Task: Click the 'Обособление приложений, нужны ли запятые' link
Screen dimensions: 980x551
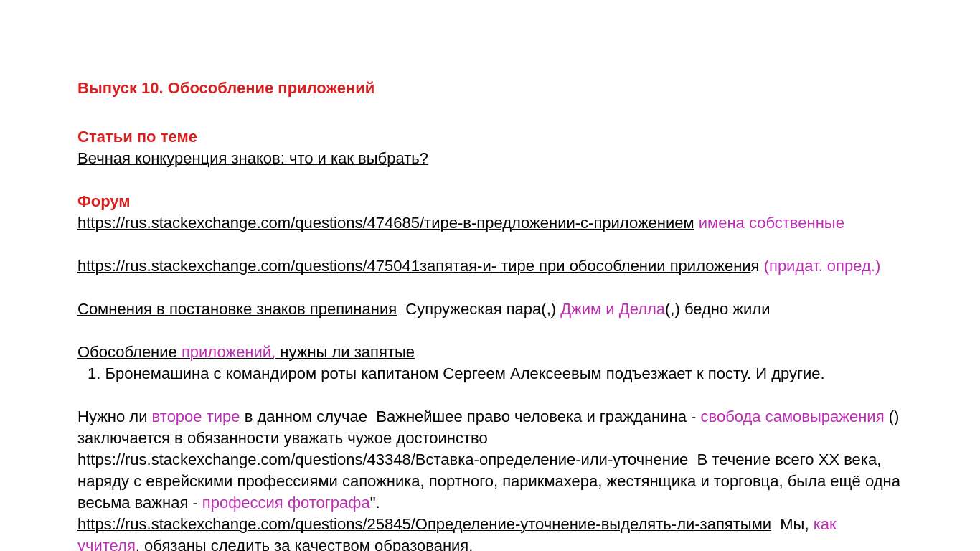Action: (x=245, y=352)
